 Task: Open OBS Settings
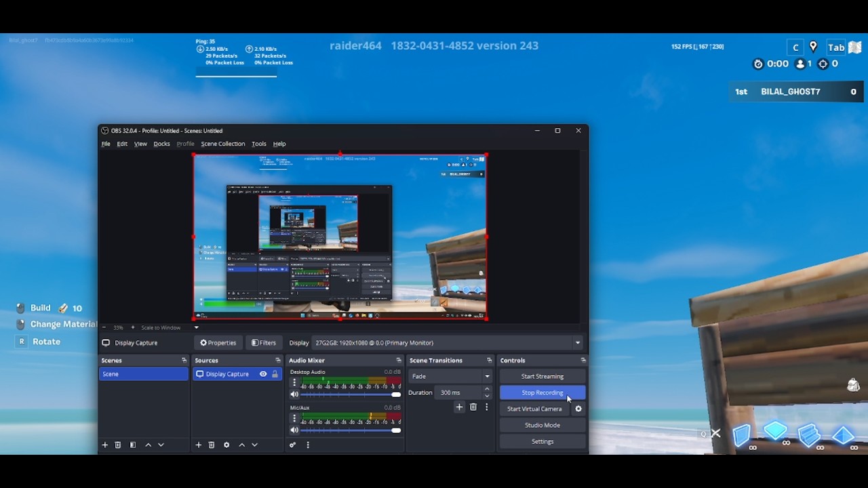pyautogui.click(x=542, y=441)
